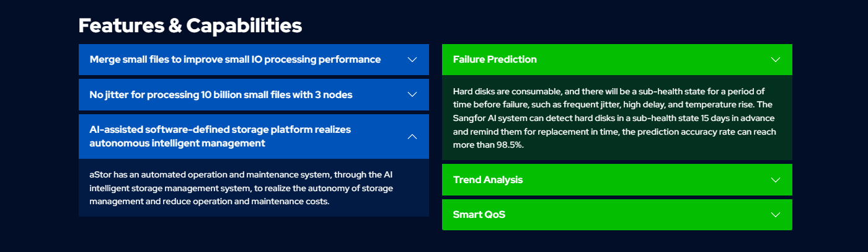Click the Features & Capabilities heading

(x=190, y=25)
